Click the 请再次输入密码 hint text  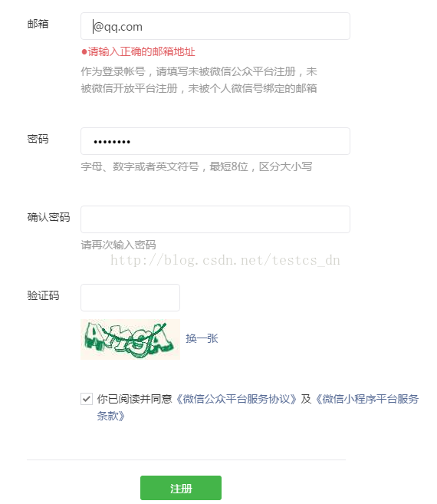pyautogui.click(x=118, y=245)
